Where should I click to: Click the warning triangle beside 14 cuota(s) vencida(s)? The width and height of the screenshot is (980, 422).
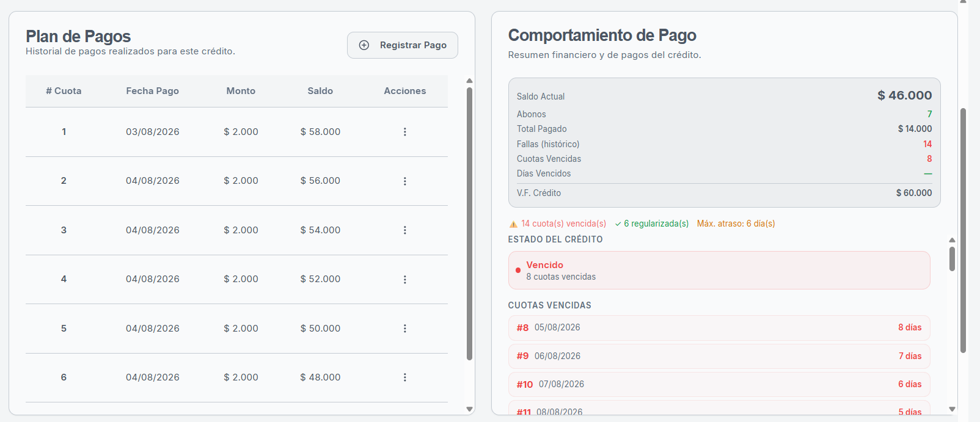[x=513, y=224]
